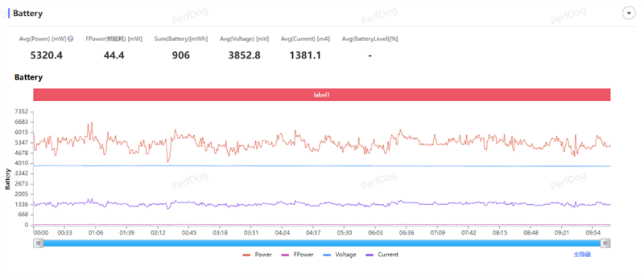Select the red label1 bar
644x278 pixels.
tap(322, 95)
